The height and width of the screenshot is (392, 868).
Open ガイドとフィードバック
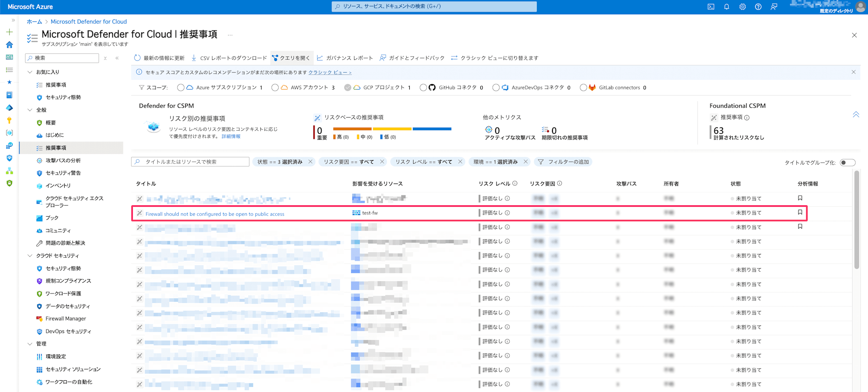(x=412, y=58)
